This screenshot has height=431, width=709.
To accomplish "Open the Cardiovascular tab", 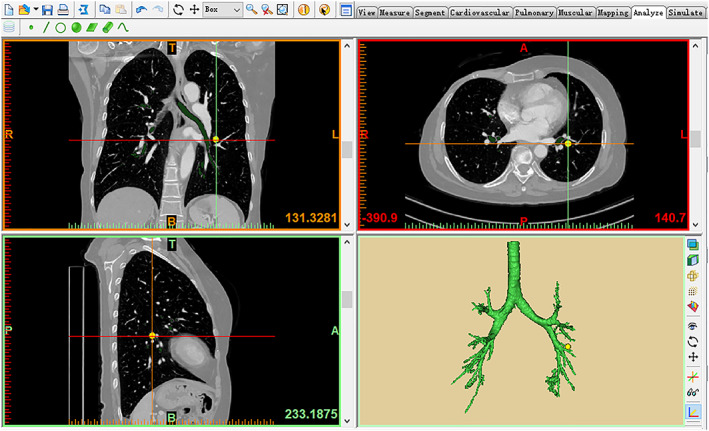I will [480, 13].
